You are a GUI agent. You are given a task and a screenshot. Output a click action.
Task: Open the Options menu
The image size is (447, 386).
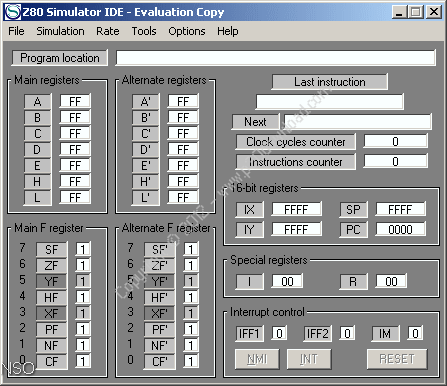click(x=187, y=31)
